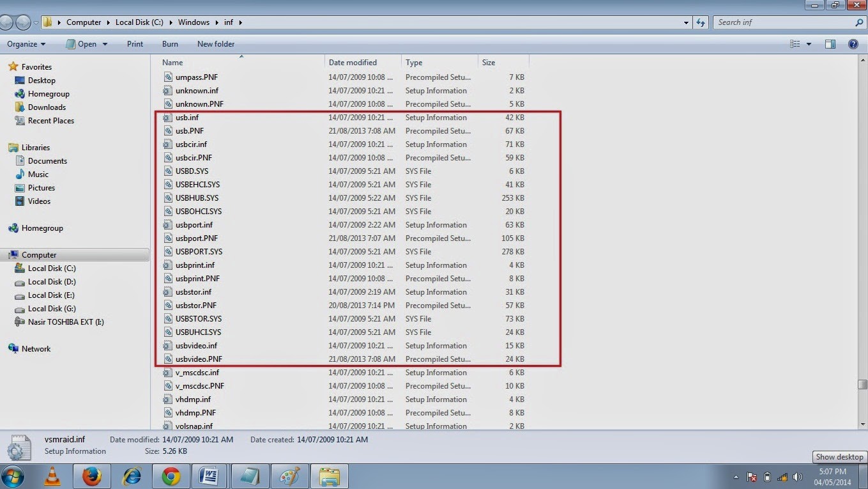Open the Paint taskbar icon
The width and height of the screenshot is (868, 489).
pos(290,477)
